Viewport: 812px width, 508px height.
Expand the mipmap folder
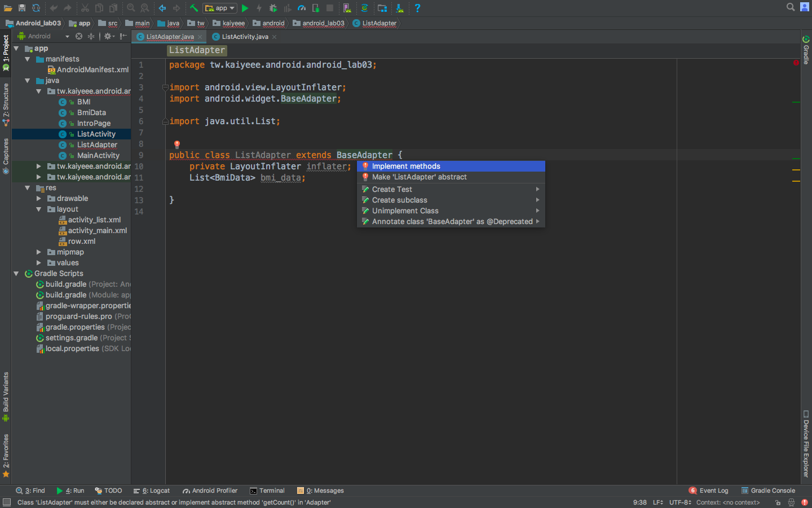(38, 252)
